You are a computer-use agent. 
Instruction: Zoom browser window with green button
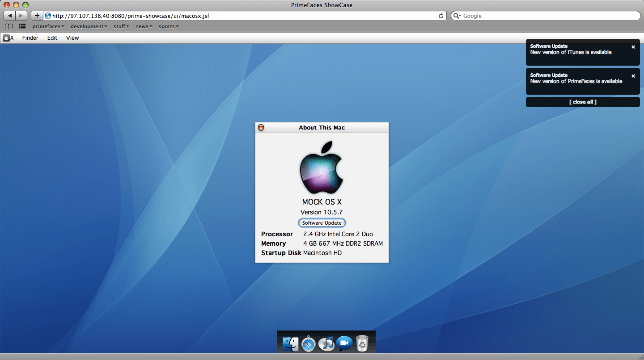click(x=25, y=5)
